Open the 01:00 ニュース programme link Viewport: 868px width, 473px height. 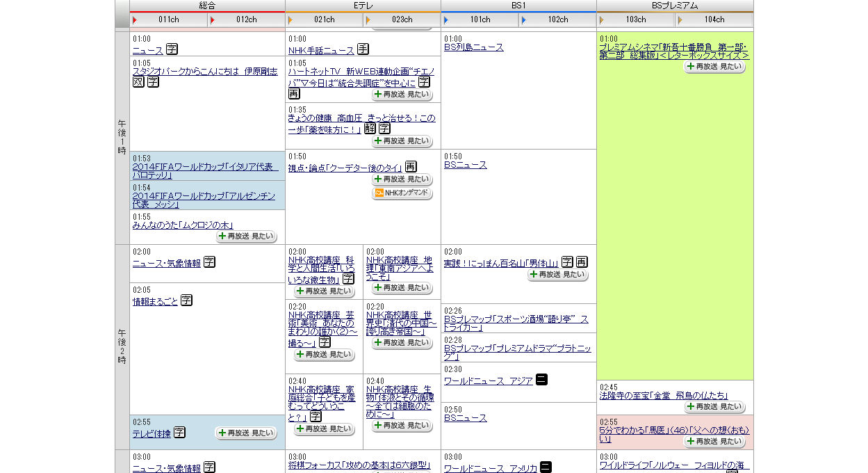(x=147, y=51)
